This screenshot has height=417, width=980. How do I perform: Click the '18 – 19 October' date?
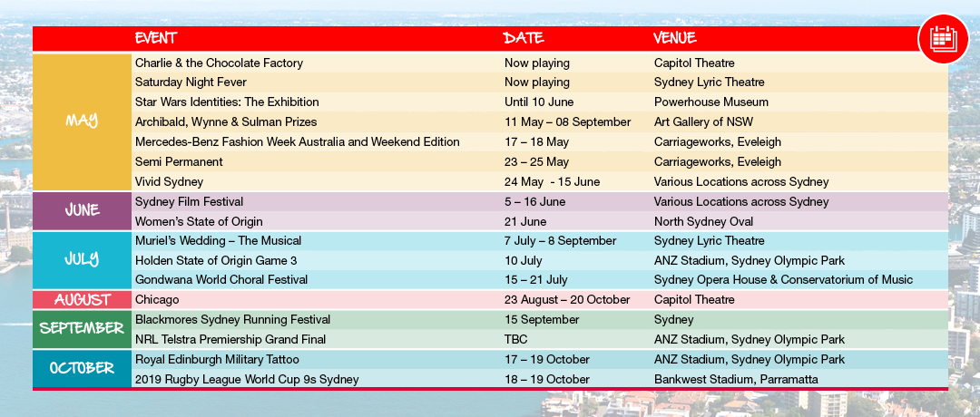(547, 380)
